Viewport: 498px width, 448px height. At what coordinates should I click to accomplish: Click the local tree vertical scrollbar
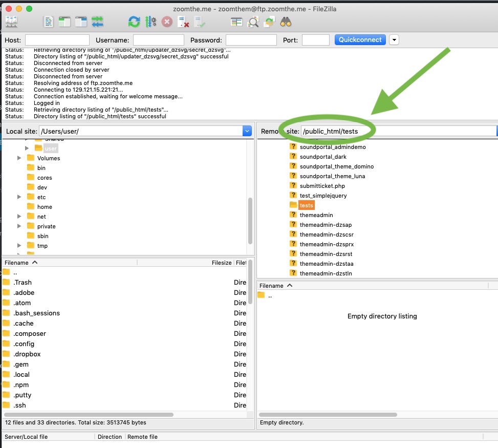point(250,221)
